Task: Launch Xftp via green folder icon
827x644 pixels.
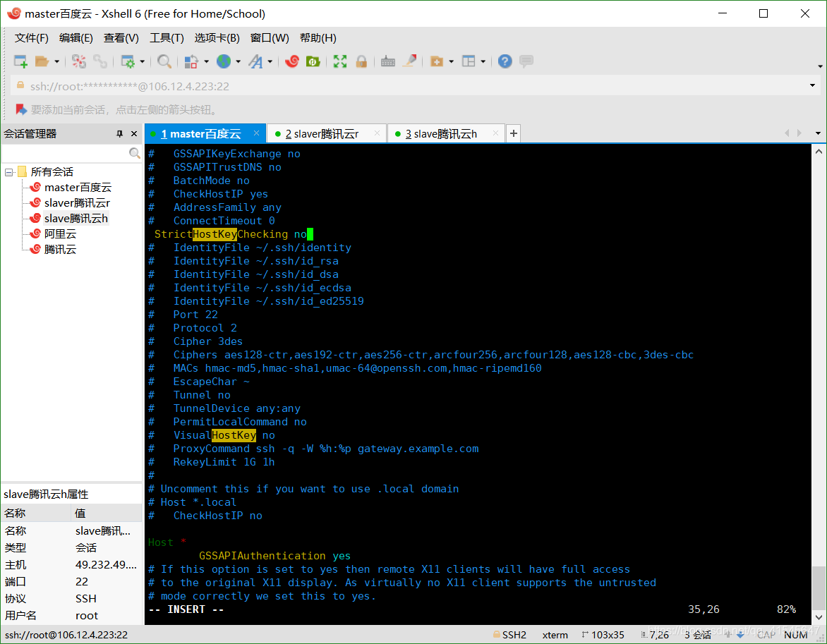Action: pos(313,61)
